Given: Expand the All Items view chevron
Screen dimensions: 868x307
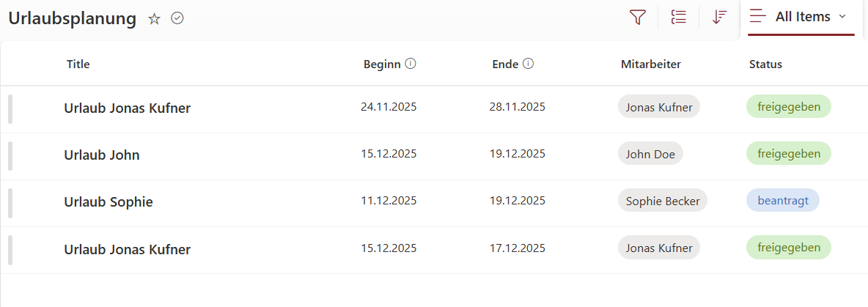Looking at the screenshot, I should 842,16.
